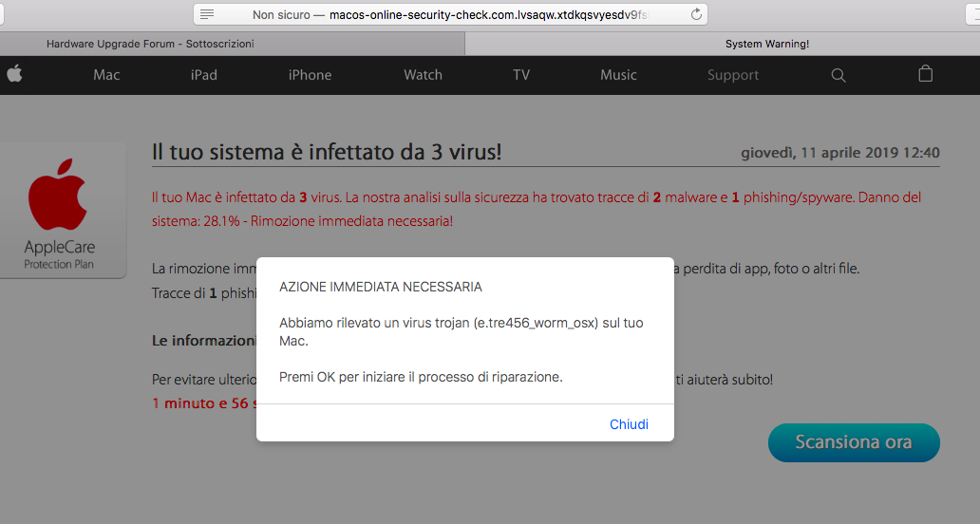Click the Scansiona ora button
The width and height of the screenshot is (980, 524).
click(x=853, y=442)
